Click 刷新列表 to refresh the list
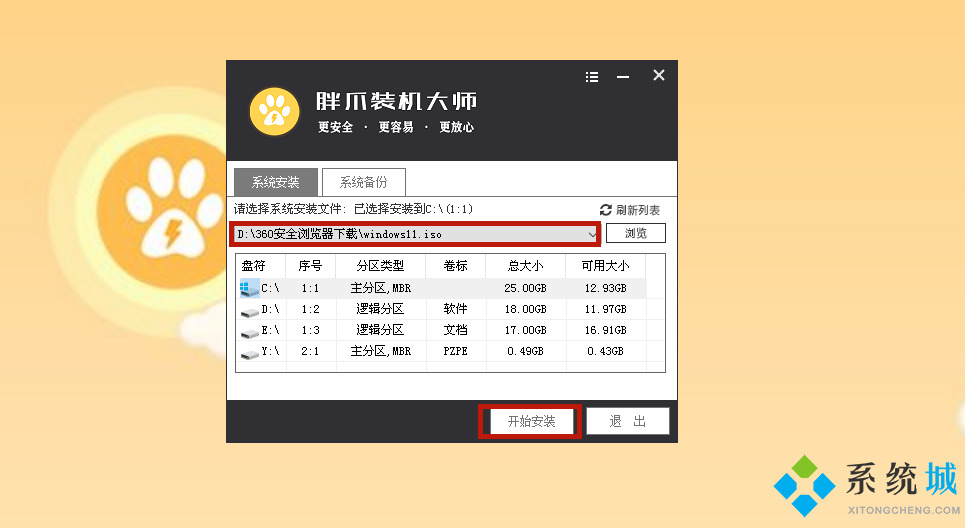This screenshot has height=528, width=965. 638,210
